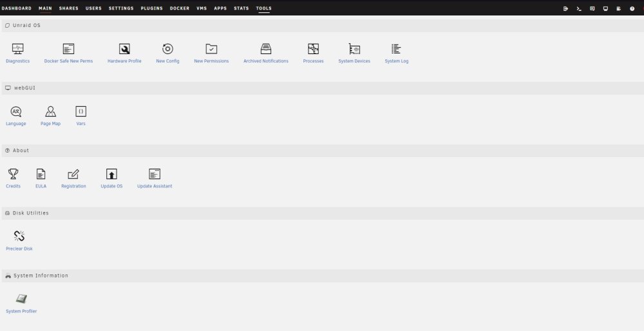Open the Hardware Profile tool
Screen dimensions: 644x331
(124, 53)
